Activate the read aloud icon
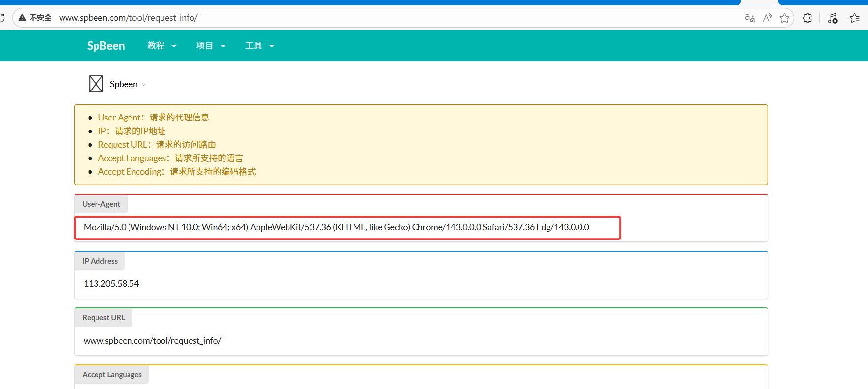 point(768,18)
